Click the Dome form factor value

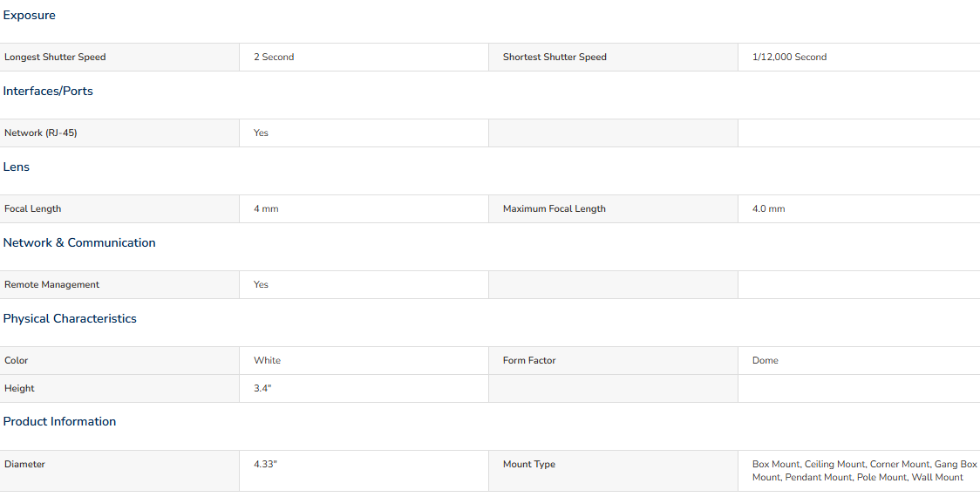765,361
